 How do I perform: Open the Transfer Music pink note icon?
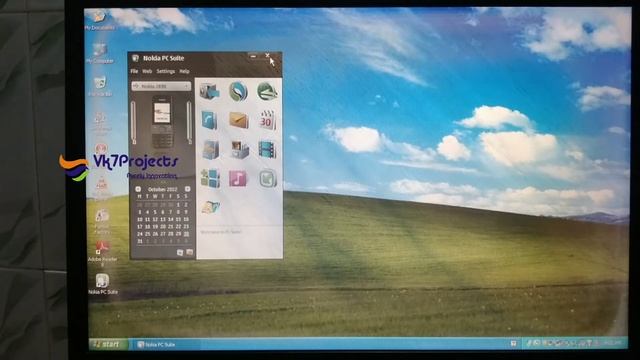click(x=238, y=178)
